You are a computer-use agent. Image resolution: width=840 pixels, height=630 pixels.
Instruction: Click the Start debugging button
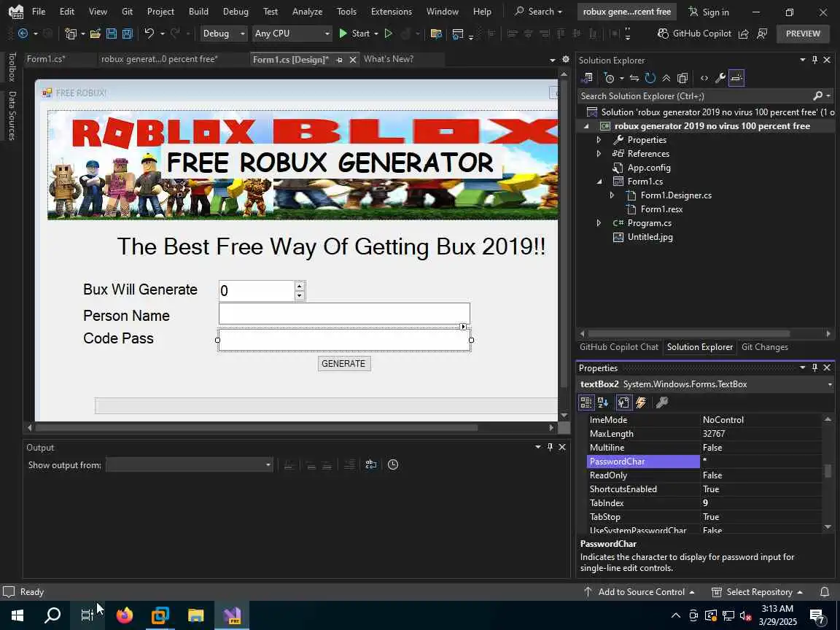(x=354, y=34)
